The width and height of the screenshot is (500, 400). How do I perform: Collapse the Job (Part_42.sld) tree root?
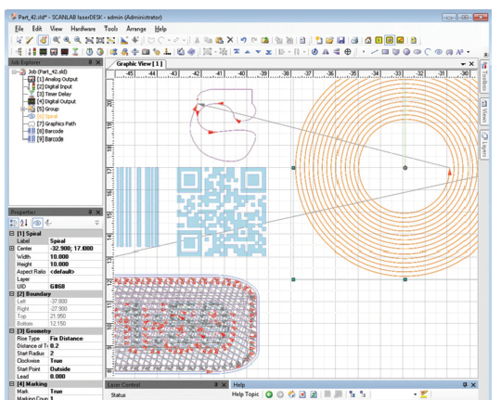tap(14, 72)
